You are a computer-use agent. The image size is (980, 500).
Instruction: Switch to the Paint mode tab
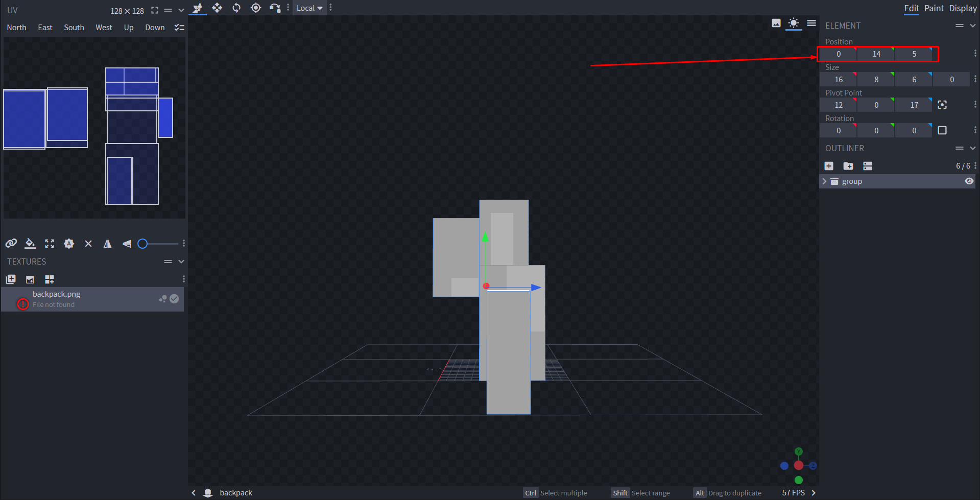click(x=934, y=8)
